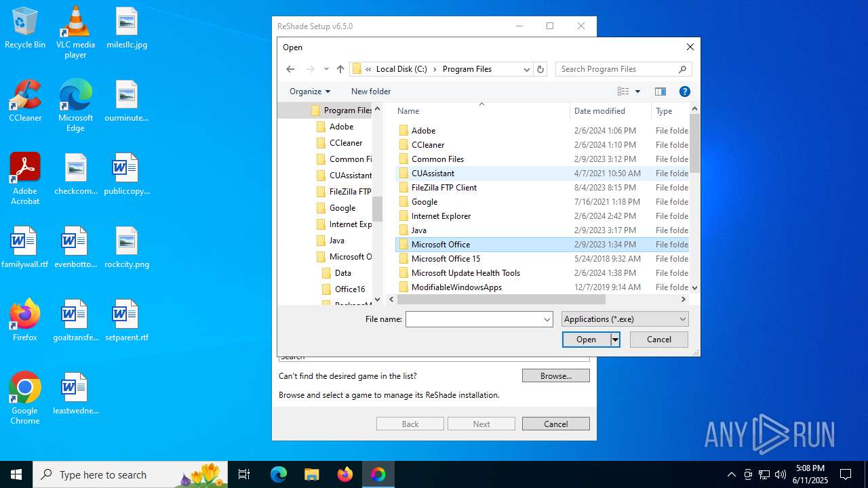Open the Windows Start menu

[x=16, y=474]
